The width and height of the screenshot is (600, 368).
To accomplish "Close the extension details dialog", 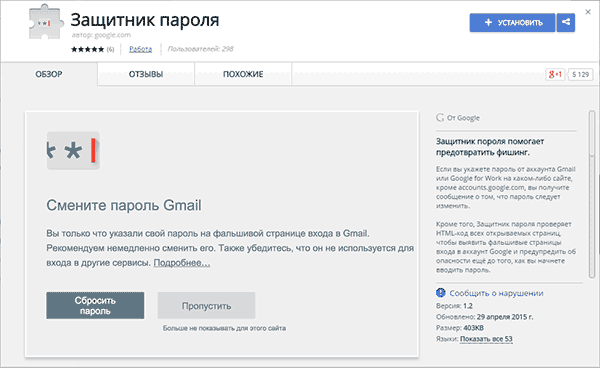I will (588, 12).
